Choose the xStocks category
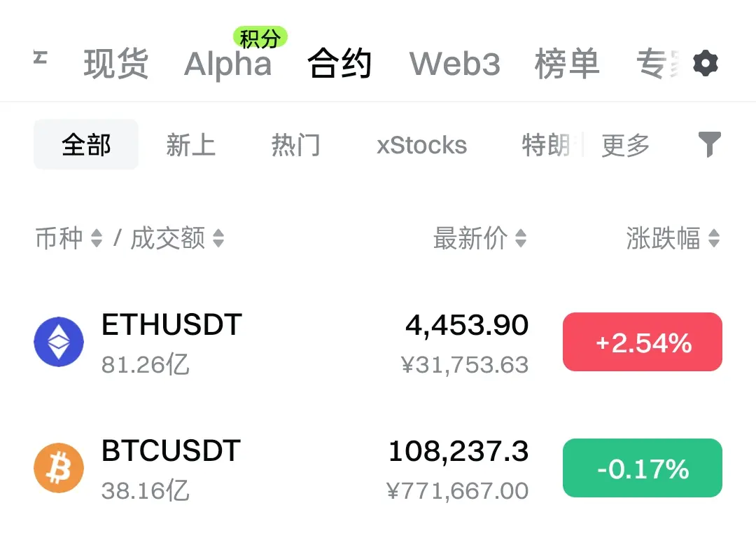Viewport: 756px width, 552px height. point(422,145)
